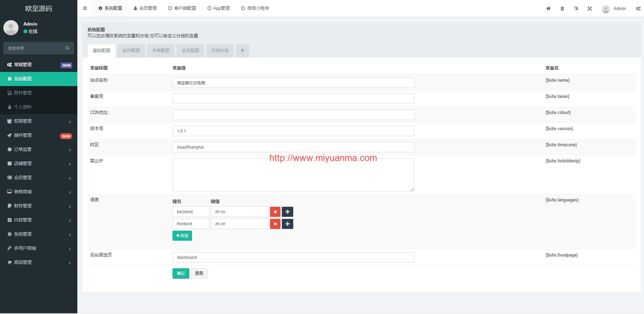Delete the backend language row

[275, 212]
